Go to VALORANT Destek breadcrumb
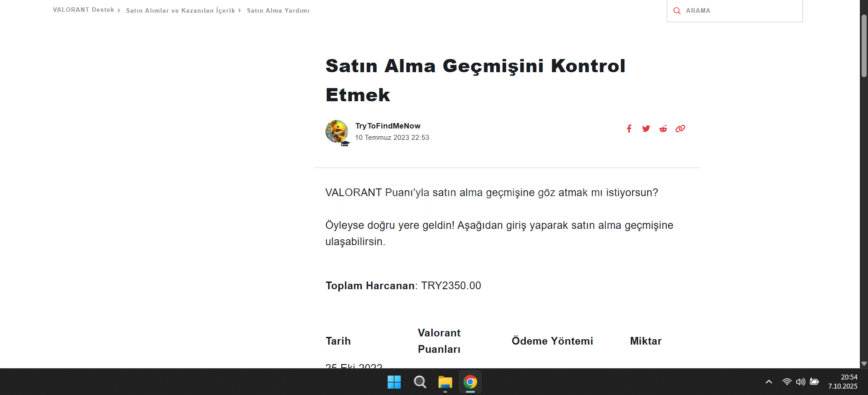 click(84, 10)
